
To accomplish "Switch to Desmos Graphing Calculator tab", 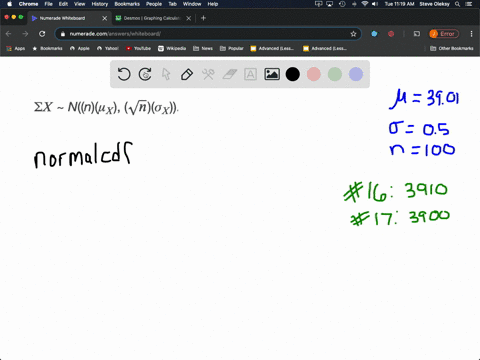I will click(x=152, y=18).
